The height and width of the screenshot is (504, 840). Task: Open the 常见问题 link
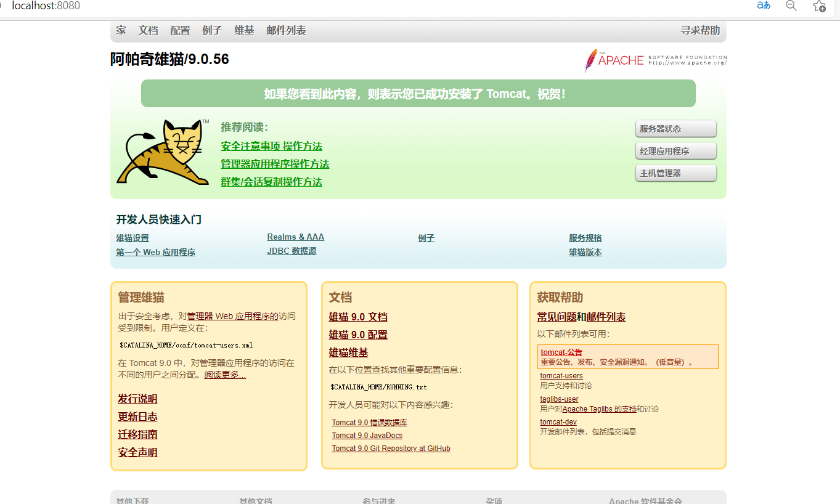[557, 317]
